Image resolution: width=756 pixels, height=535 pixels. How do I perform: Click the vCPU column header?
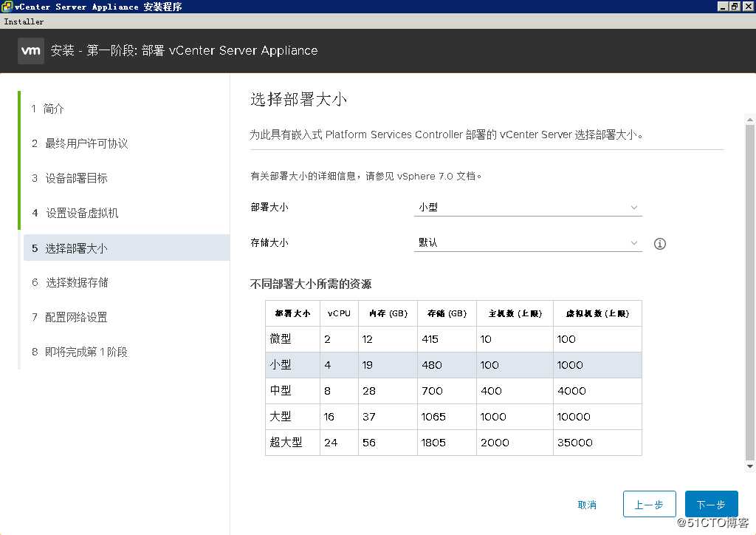click(339, 313)
